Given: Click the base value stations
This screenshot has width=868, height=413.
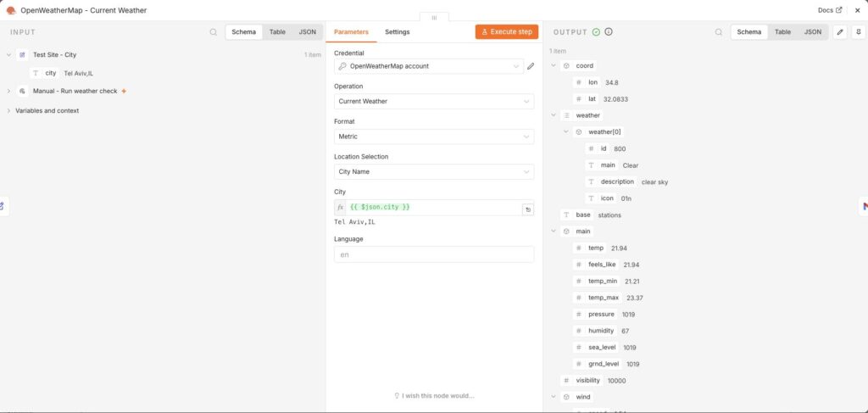Looking at the screenshot, I should point(609,215).
